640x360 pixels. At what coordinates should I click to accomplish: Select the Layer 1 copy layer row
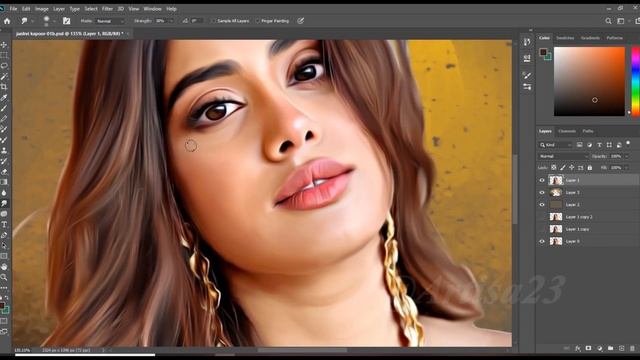point(588,229)
